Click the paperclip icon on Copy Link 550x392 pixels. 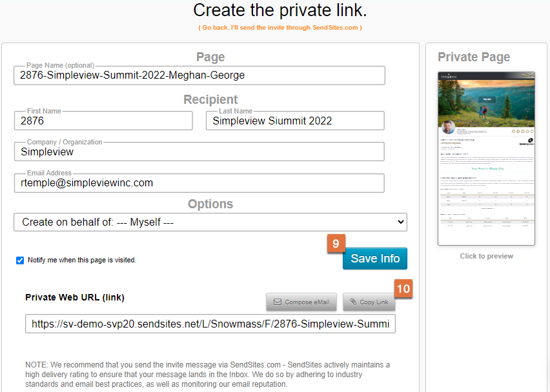coord(353,302)
